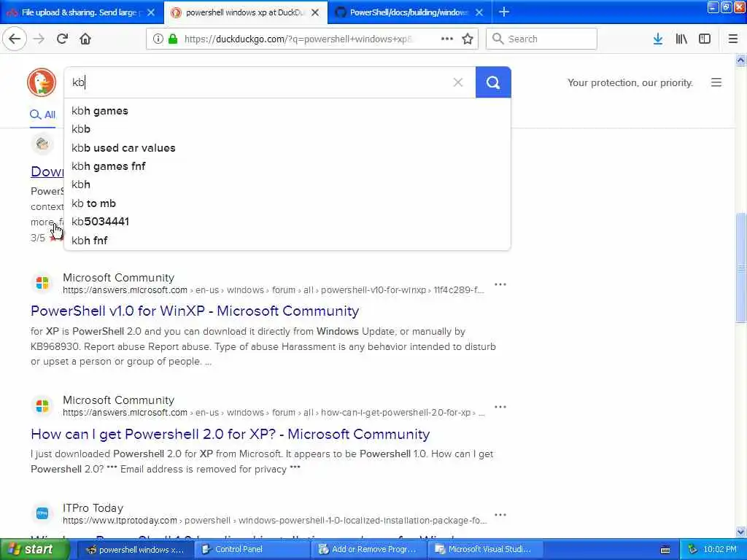Click the Firefox address bar URL
747x560 pixels.
[298, 39]
